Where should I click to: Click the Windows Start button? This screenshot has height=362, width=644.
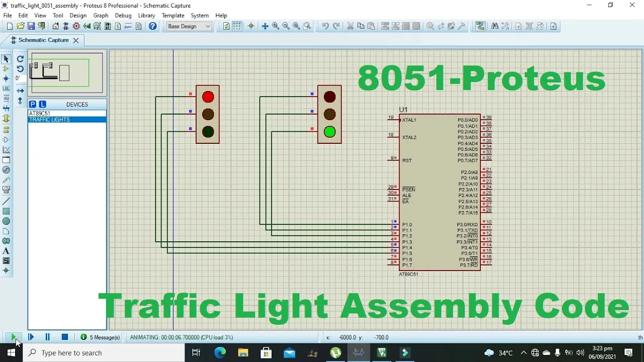click(11, 353)
